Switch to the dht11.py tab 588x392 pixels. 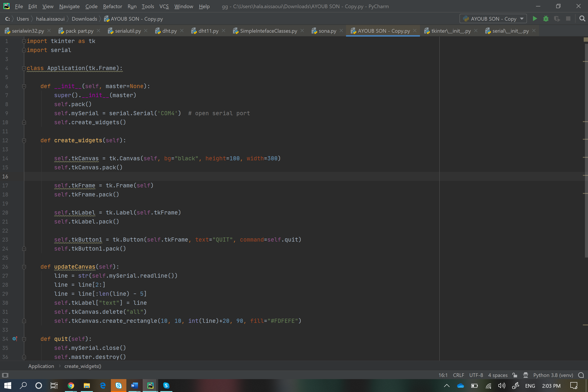click(x=208, y=31)
